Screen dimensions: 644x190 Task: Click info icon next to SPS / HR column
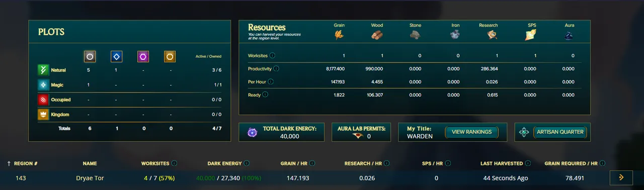(x=448, y=163)
